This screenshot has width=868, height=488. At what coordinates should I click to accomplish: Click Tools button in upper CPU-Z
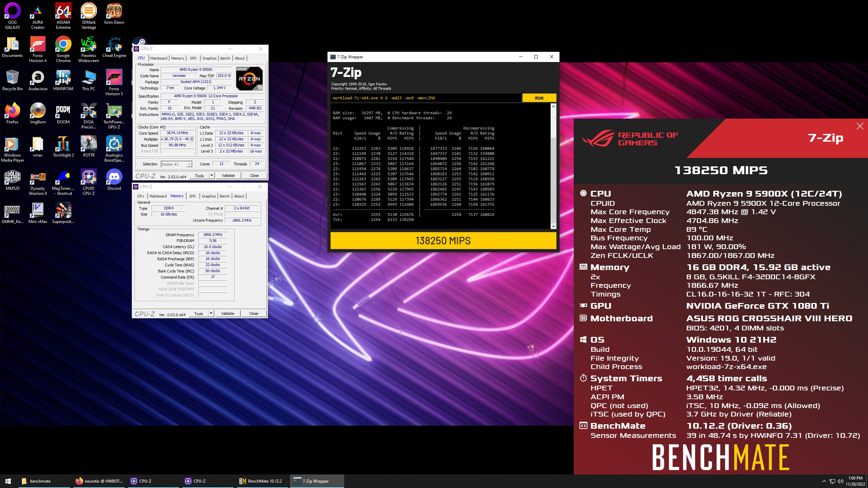click(x=199, y=176)
